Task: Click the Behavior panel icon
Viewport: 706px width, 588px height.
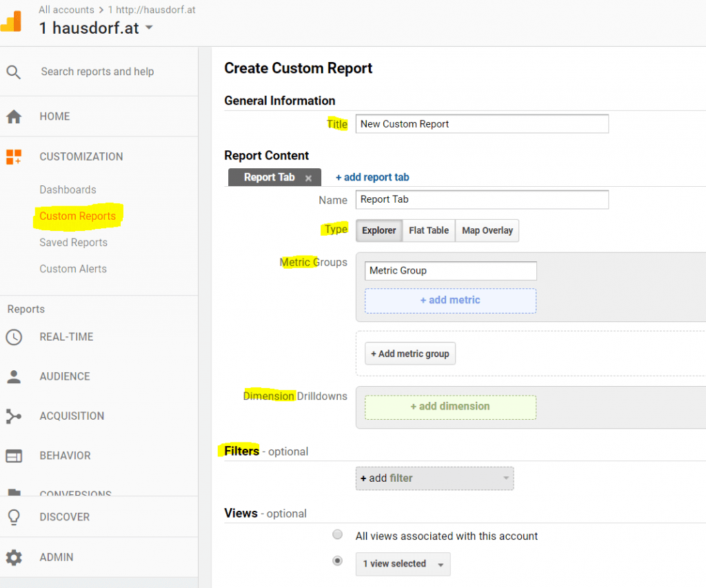Action: click(15, 456)
